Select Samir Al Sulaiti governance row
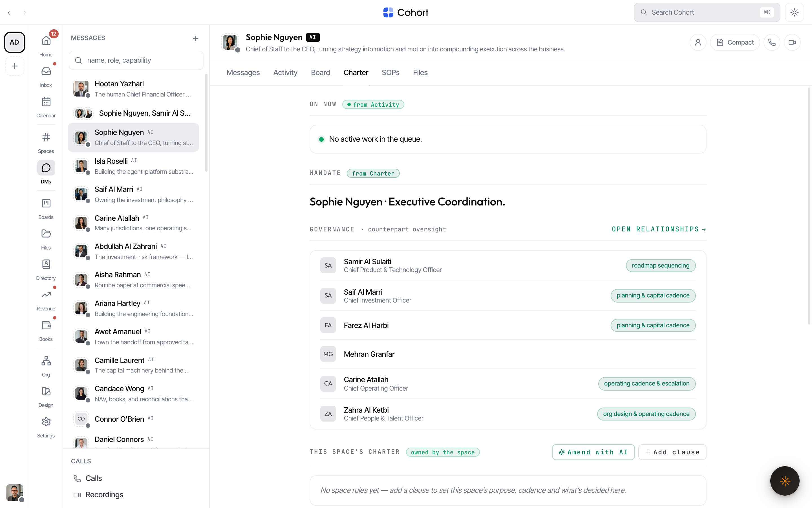The height and width of the screenshot is (508, 812). point(508,265)
